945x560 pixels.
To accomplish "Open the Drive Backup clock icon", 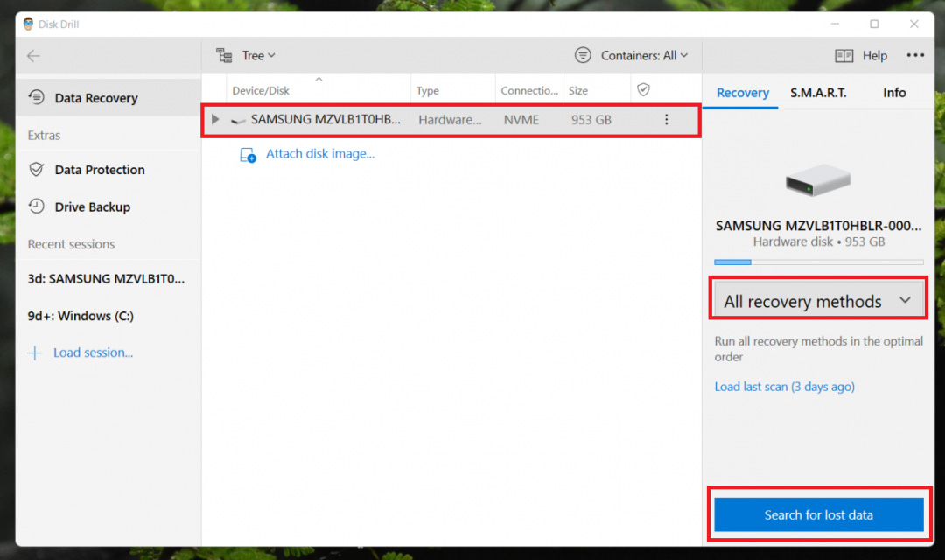I will [x=38, y=206].
